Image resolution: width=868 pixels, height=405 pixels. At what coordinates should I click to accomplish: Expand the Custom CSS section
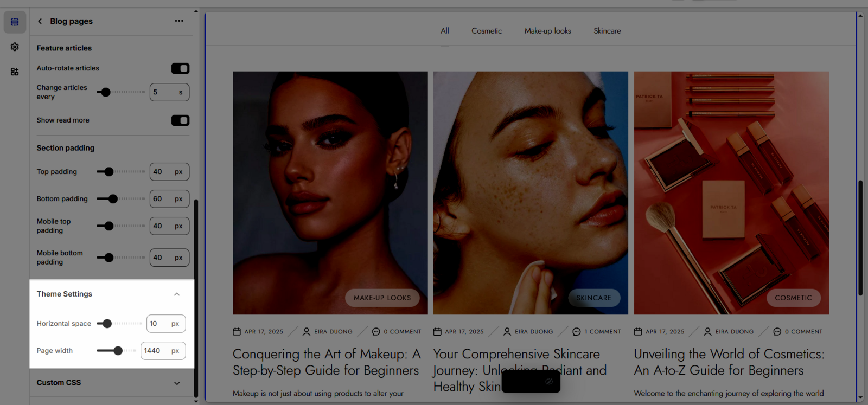177,383
